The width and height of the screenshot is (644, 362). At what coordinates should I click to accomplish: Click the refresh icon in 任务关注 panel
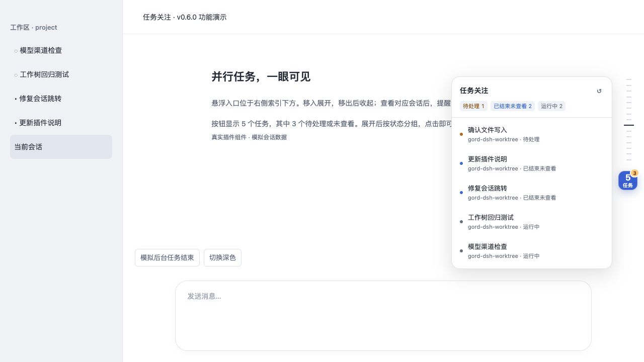click(599, 91)
